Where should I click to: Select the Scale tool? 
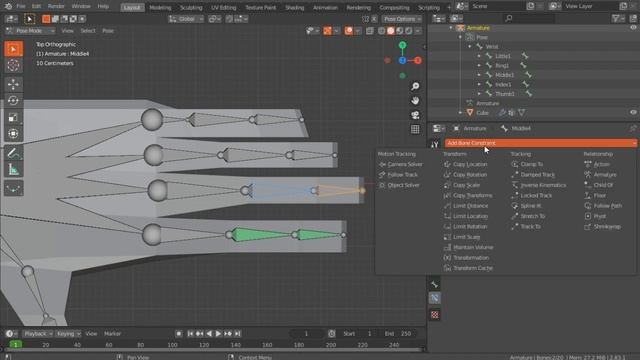[13, 118]
